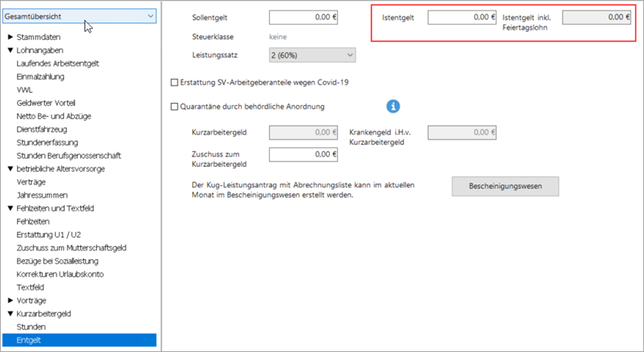Image resolution: width=644 pixels, height=352 pixels.
Task: Click the Krankengeld i.H.v. Kurzarbeitergeld field
Action: (x=462, y=132)
